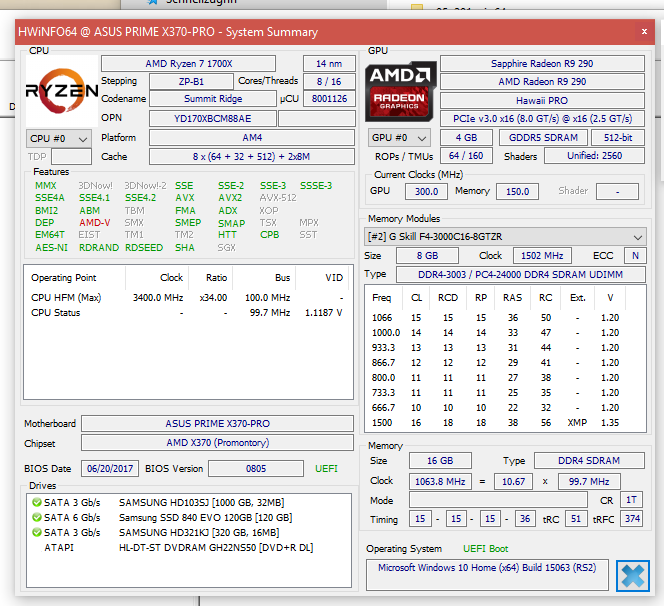Image resolution: width=664 pixels, height=606 pixels.
Task: Click the Unified: 2560 shaders field
Action: click(594, 156)
